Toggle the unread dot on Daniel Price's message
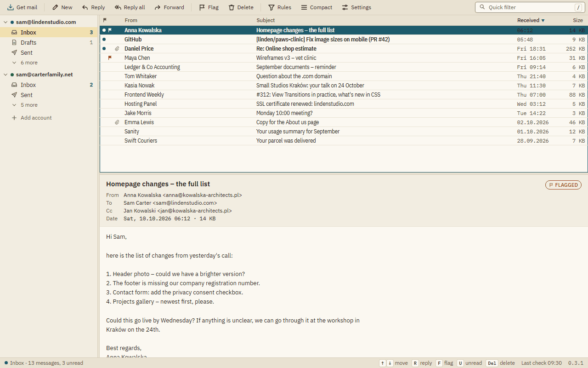The image size is (588, 368). [x=104, y=49]
